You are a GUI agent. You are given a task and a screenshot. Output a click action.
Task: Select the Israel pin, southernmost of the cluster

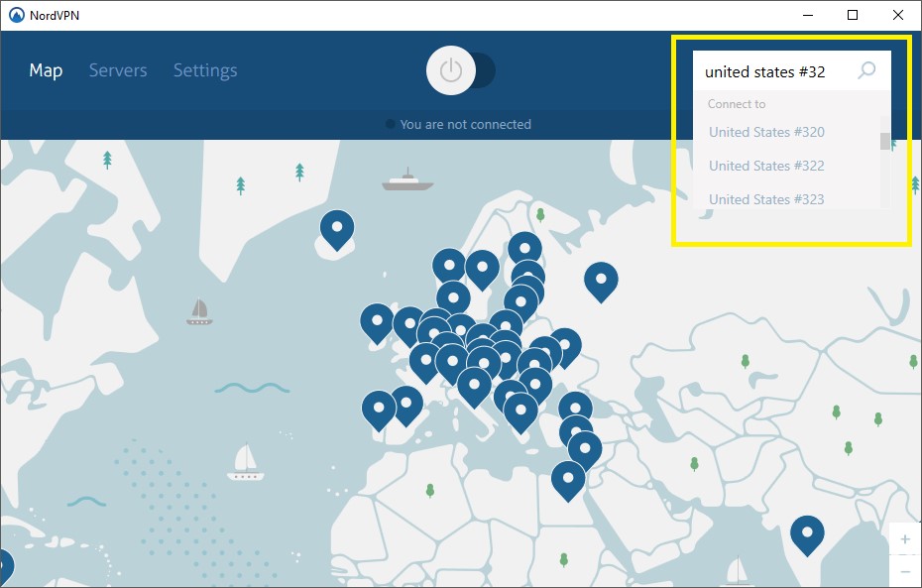568,481
